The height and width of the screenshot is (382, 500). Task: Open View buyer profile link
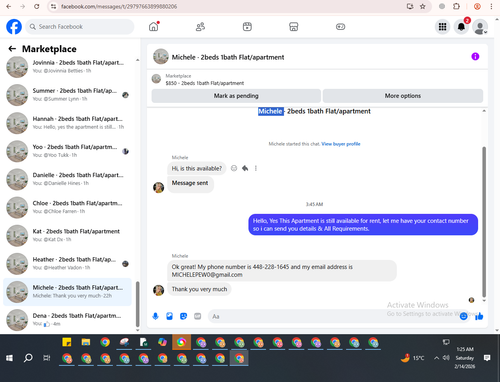pyautogui.click(x=341, y=144)
